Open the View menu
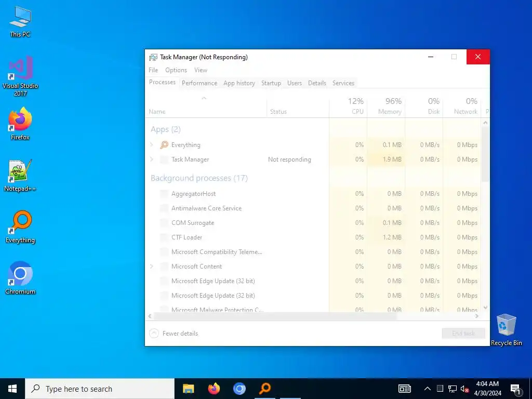 [201, 70]
